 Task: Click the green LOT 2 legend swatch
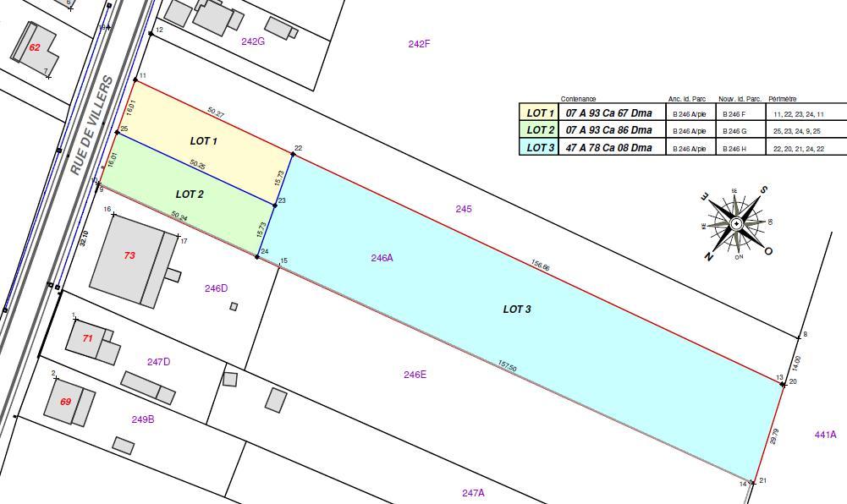[x=540, y=130]
